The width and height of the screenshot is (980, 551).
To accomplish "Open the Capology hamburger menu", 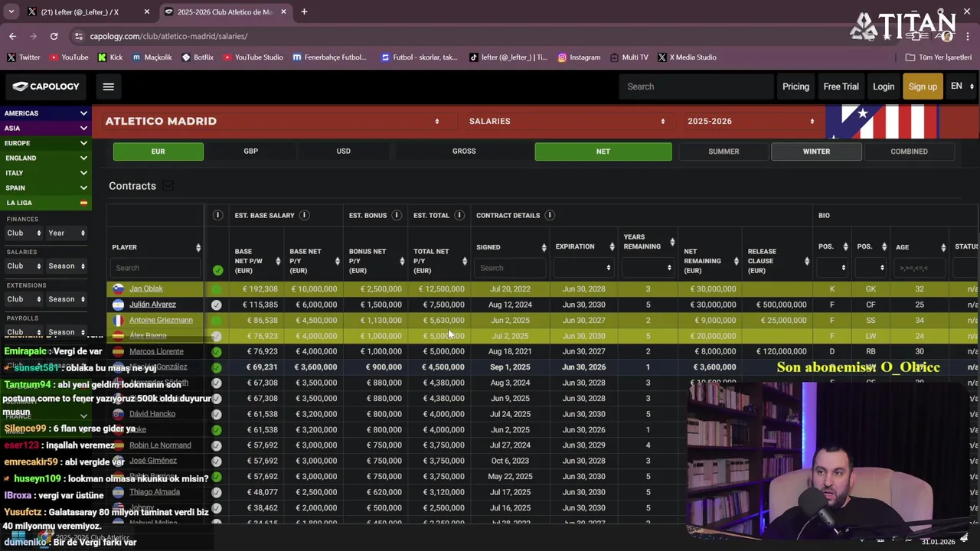I will 108,86.
